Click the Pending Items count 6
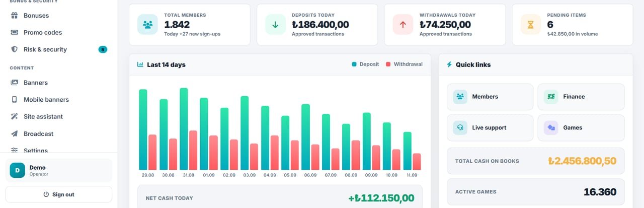 point(550,24)
